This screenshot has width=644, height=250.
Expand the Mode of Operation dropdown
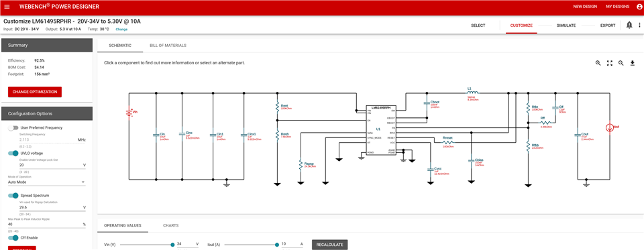(47, 182)
